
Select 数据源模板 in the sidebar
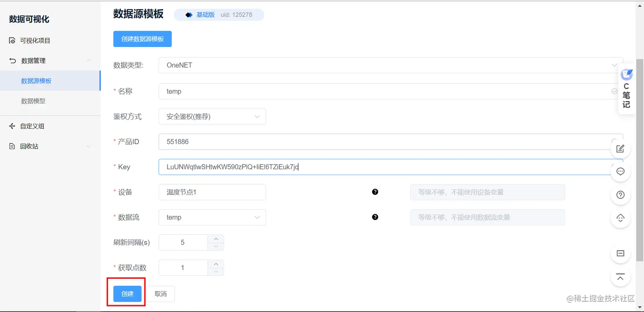50,81
